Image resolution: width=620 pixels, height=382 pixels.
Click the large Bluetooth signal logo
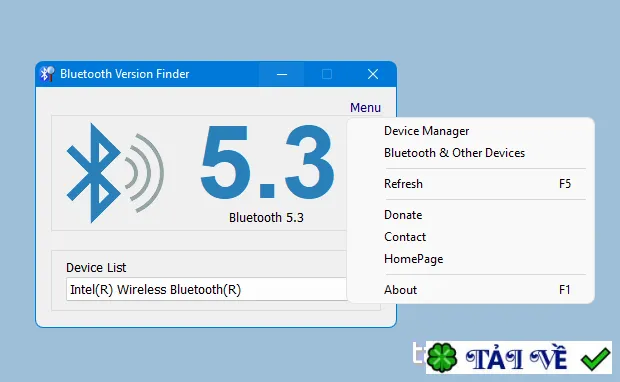click(115, 173)
